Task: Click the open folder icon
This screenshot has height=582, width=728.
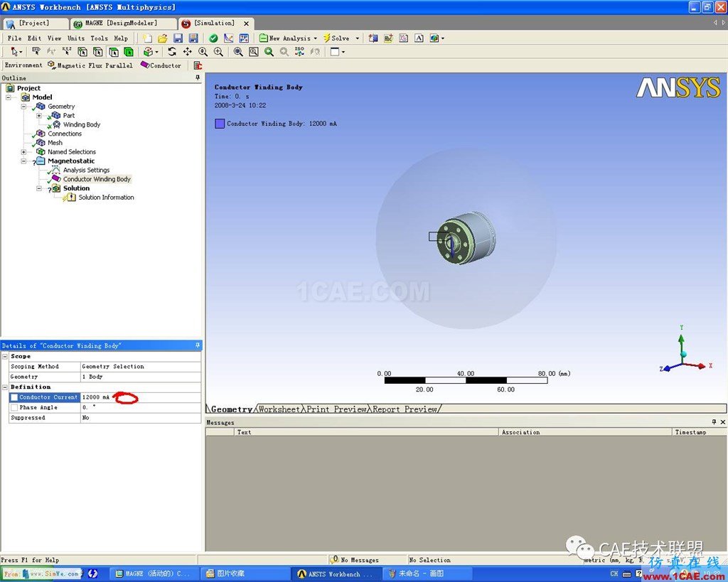Action: click(x=163, y=38)
